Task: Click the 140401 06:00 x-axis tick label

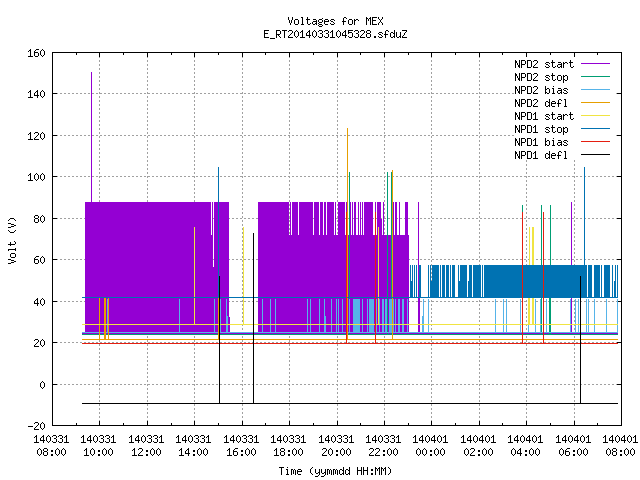Action: click(573, 446)
